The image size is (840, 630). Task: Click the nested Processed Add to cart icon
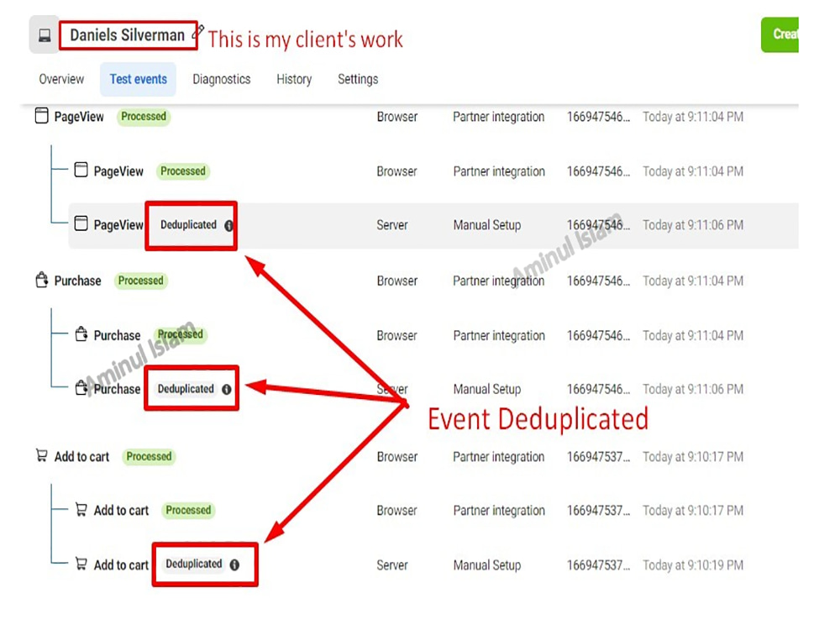[x=81, y=509]
